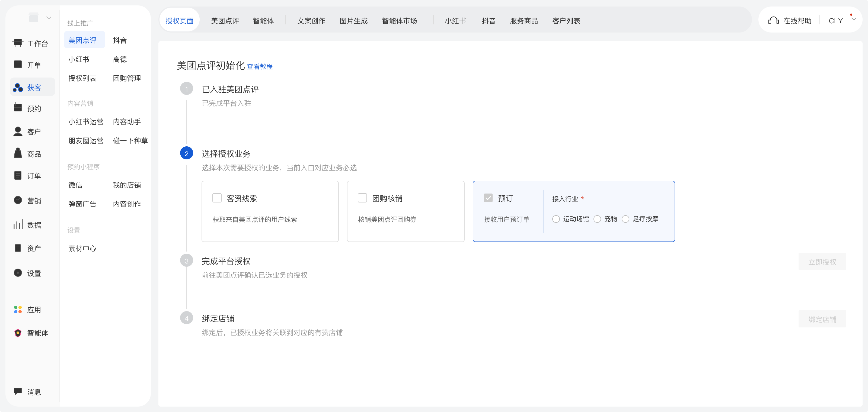Open the 微信 submenu item
The image size is (868, 412).
[75, 185]
